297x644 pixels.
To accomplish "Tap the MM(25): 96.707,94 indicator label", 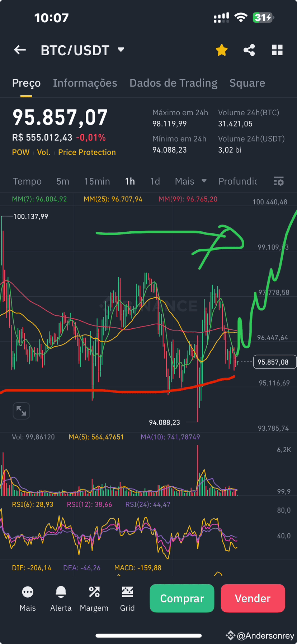I will click(x=113, y=199).
